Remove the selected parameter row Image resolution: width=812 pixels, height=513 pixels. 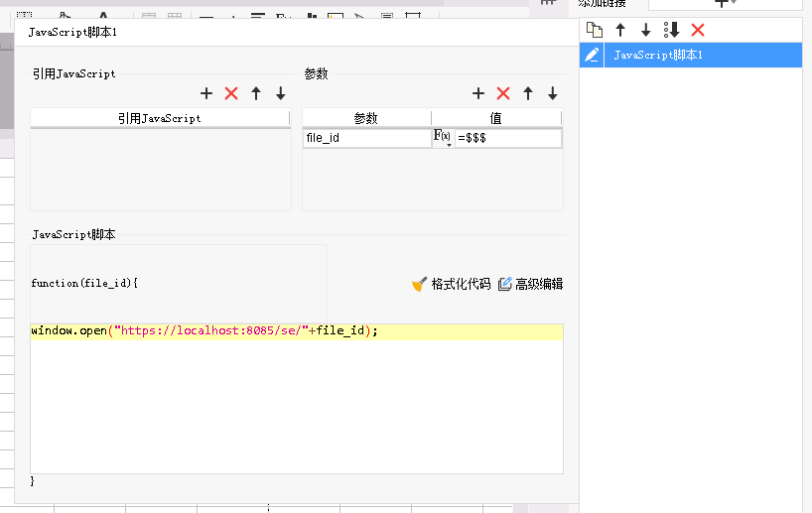click(x=503, y=93)
